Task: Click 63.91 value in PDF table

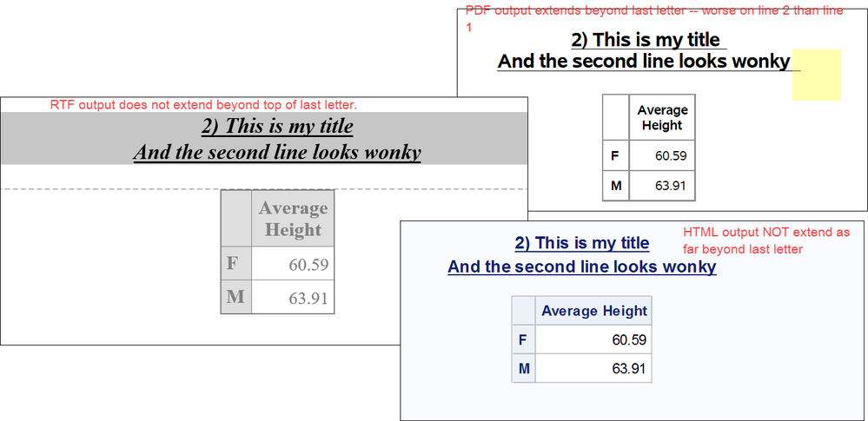Action: pyautogui.click(x=671, y=186)
